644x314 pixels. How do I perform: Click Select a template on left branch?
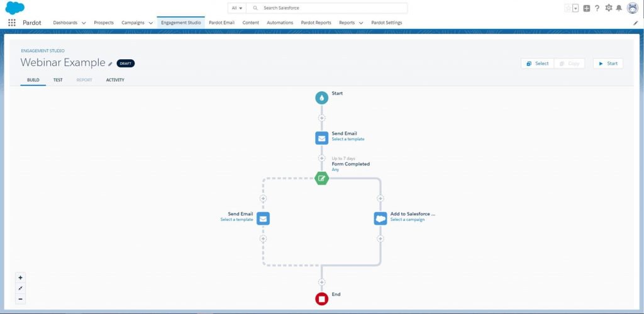click(x=236, y=220)
